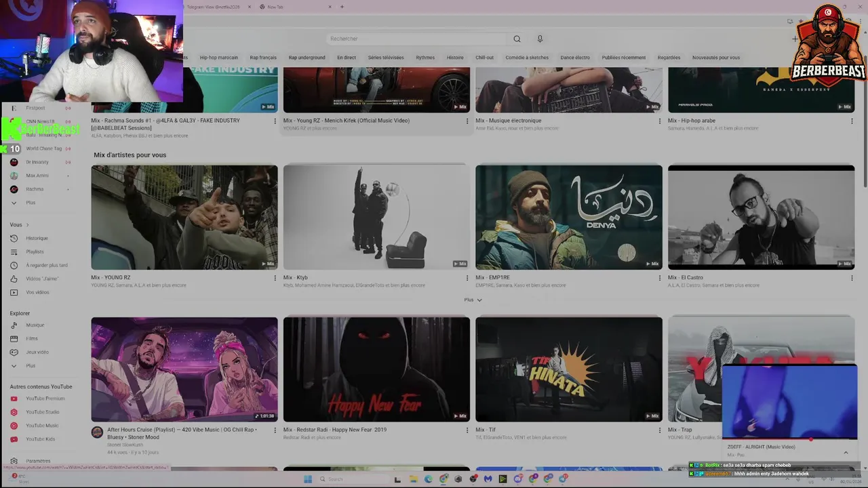Screen dimensions: 868x488
Task: Select the Séries télévisées filter chip
Action: pyautogui.click(x=386, y=58)
